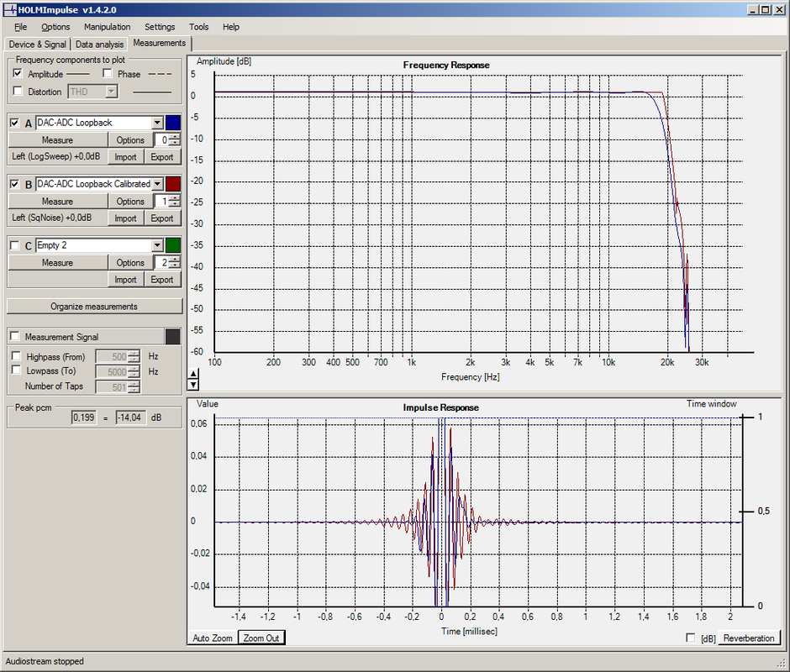
Task: Uncheck measurement A checkbox
Action: coord(14,123)
